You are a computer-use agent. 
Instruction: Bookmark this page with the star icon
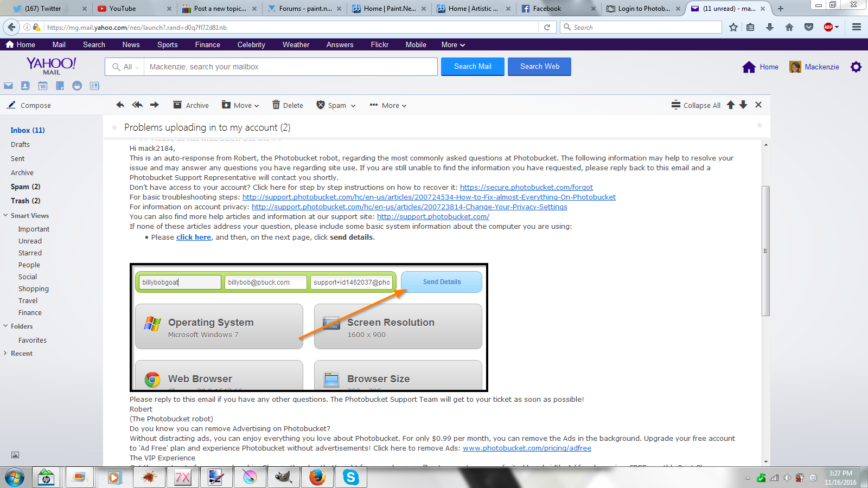733,27
